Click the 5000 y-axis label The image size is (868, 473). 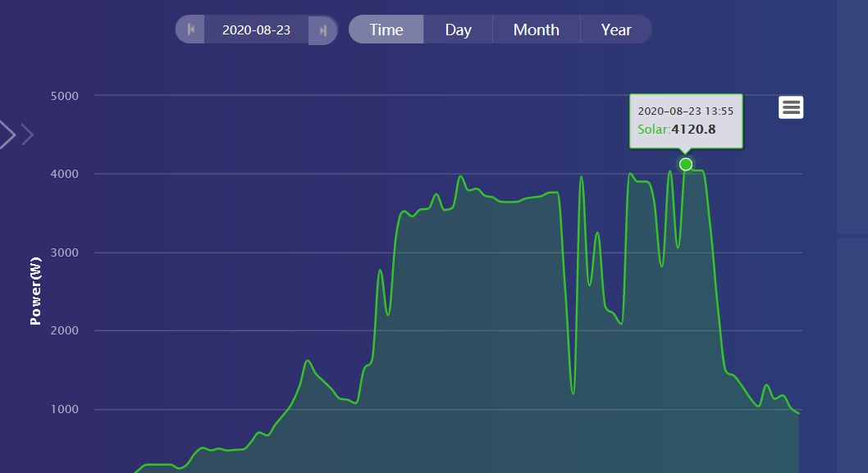click(x=65, y=96)
